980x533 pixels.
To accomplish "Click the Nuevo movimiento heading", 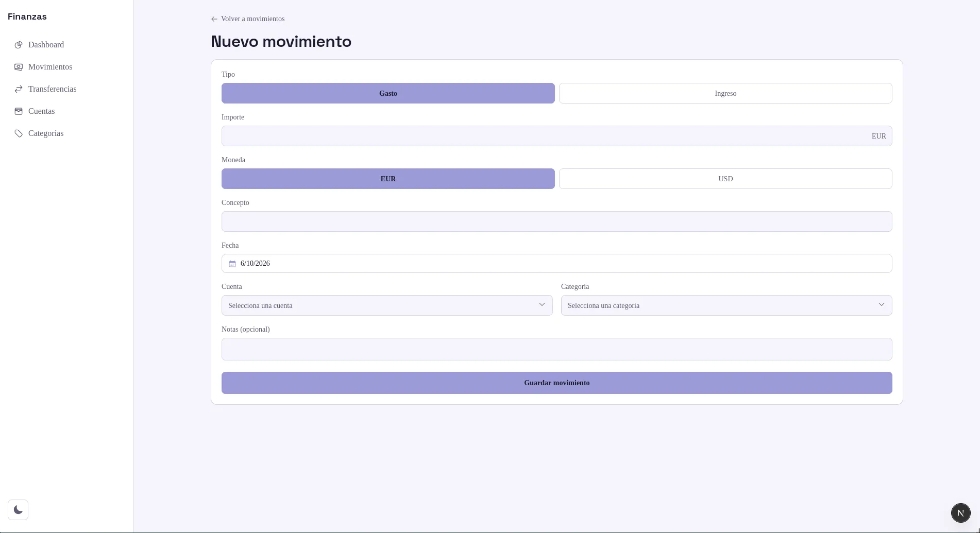I will (281, 42).
